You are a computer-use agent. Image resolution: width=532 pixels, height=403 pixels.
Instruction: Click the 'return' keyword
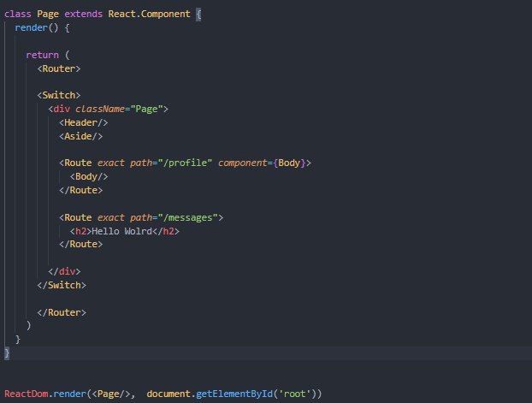click(43, 55)
